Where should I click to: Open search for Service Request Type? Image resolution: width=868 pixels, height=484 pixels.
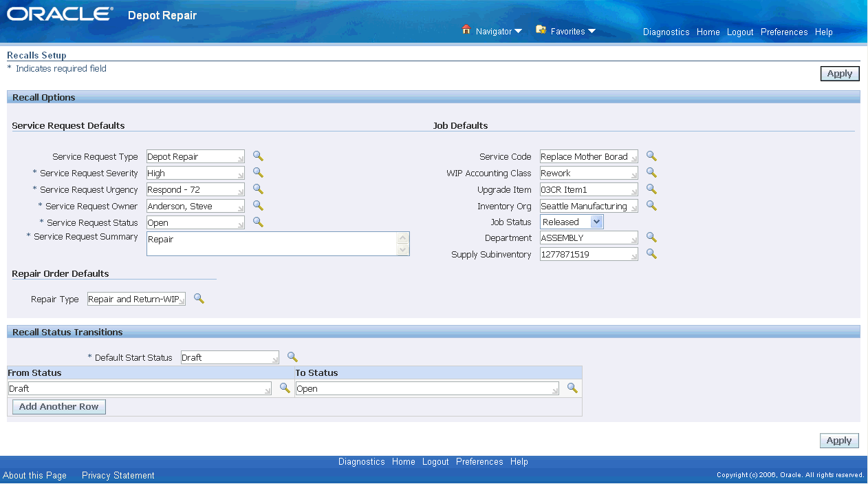pos(258,156)
